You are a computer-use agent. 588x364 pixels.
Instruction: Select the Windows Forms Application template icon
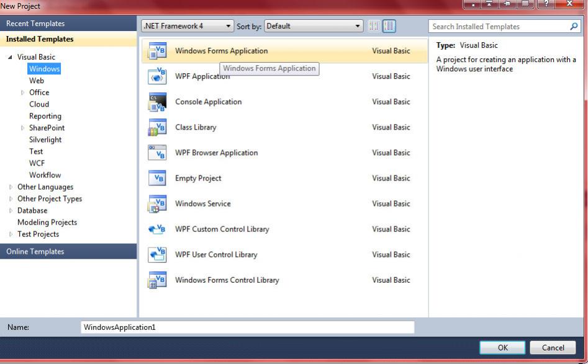tap(157, 51)
